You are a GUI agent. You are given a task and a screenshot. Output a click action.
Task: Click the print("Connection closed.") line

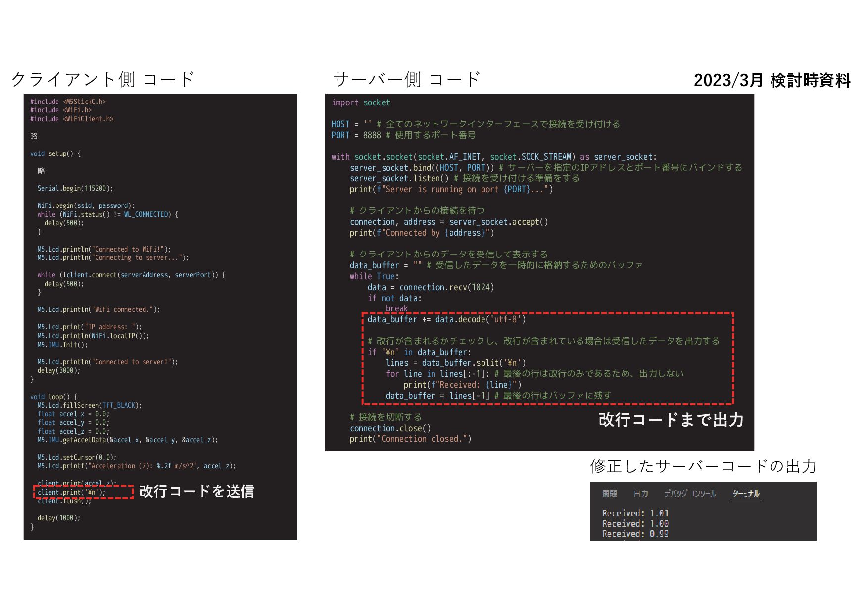(x=411, y=439)
